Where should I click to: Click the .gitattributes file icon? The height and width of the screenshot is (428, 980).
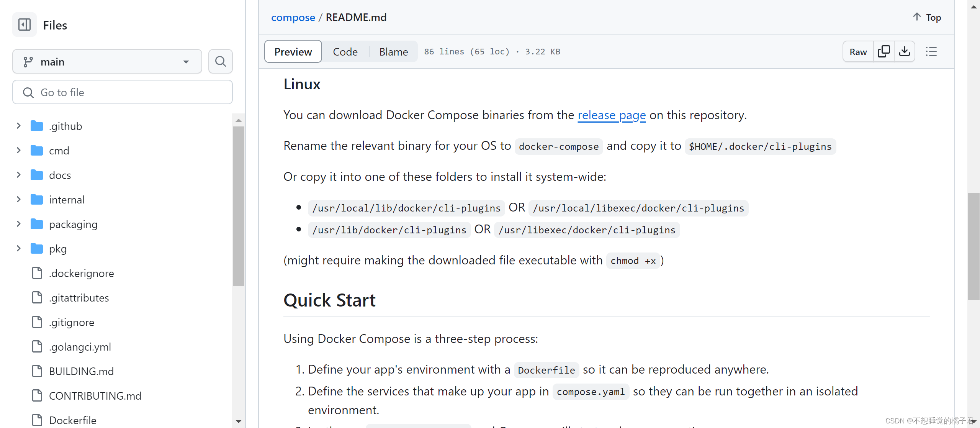tap(37, 297)
